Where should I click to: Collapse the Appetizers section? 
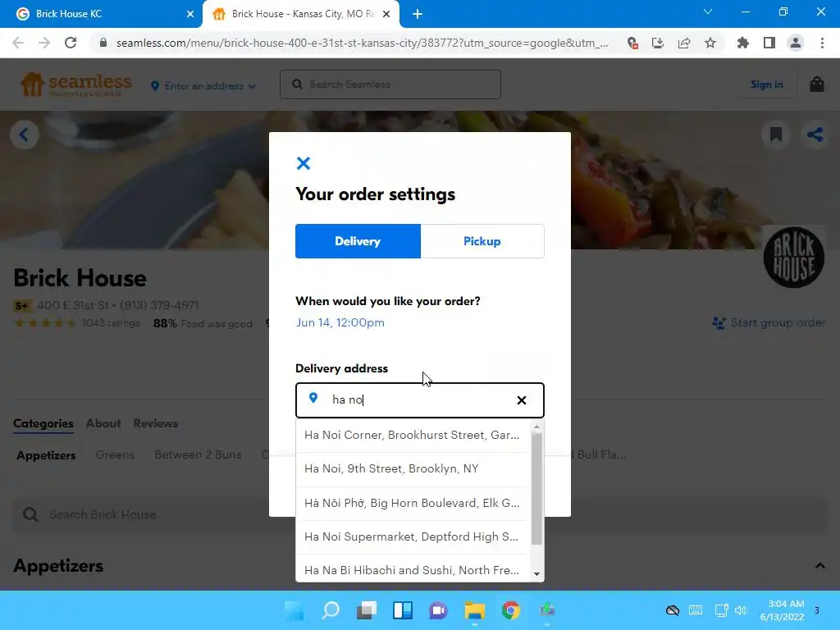tap(819, 566)
